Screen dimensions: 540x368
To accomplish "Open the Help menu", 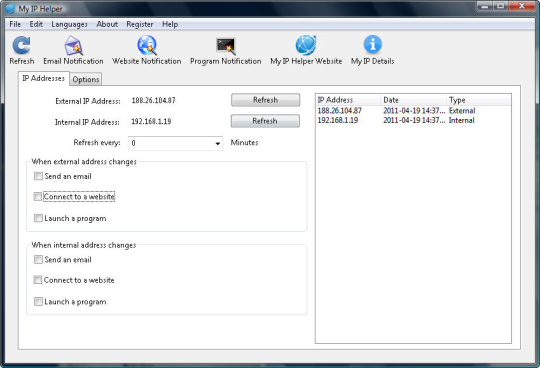I will (x=170, y=24).
